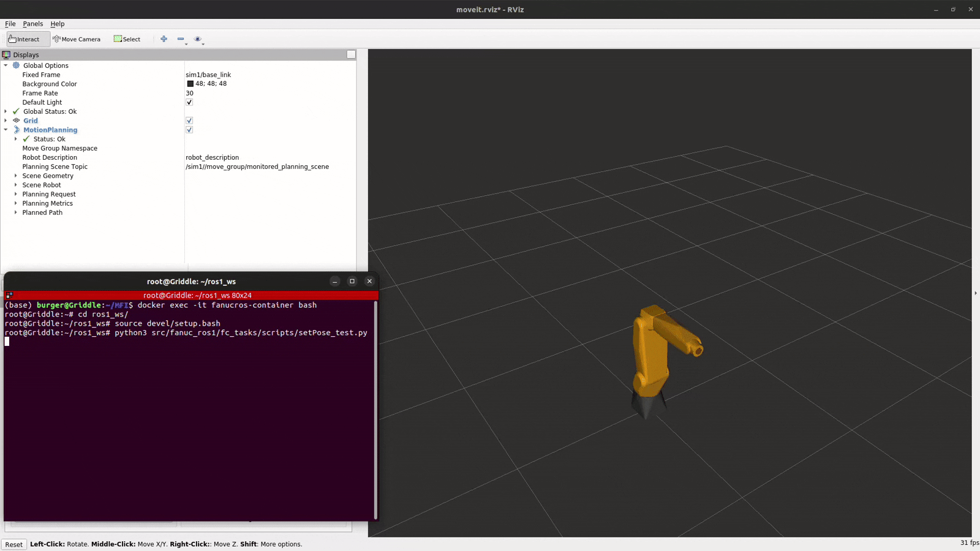Screen dimensions: 980x551
Task: Open dropdown arrow beside eye icon
Action: coord(203,44)
